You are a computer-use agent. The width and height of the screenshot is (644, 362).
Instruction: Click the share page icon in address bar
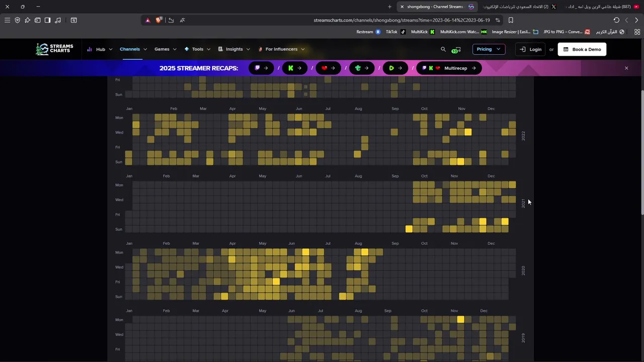tap(171, 20)
